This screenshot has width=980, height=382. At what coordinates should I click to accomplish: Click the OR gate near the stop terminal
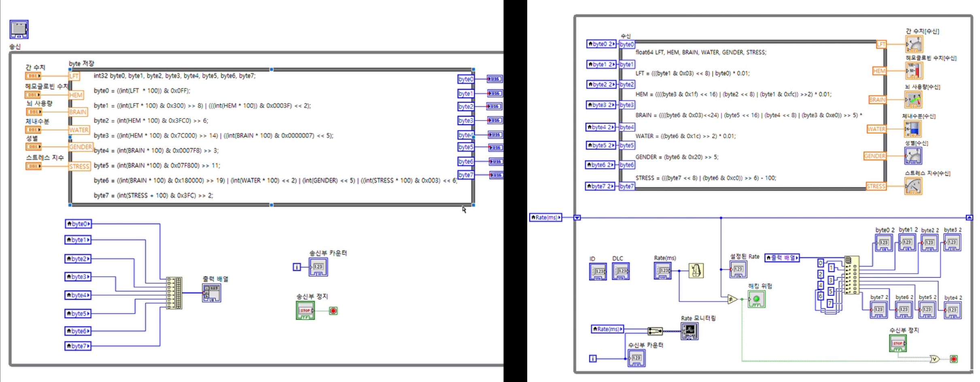[x=934, y=359]
